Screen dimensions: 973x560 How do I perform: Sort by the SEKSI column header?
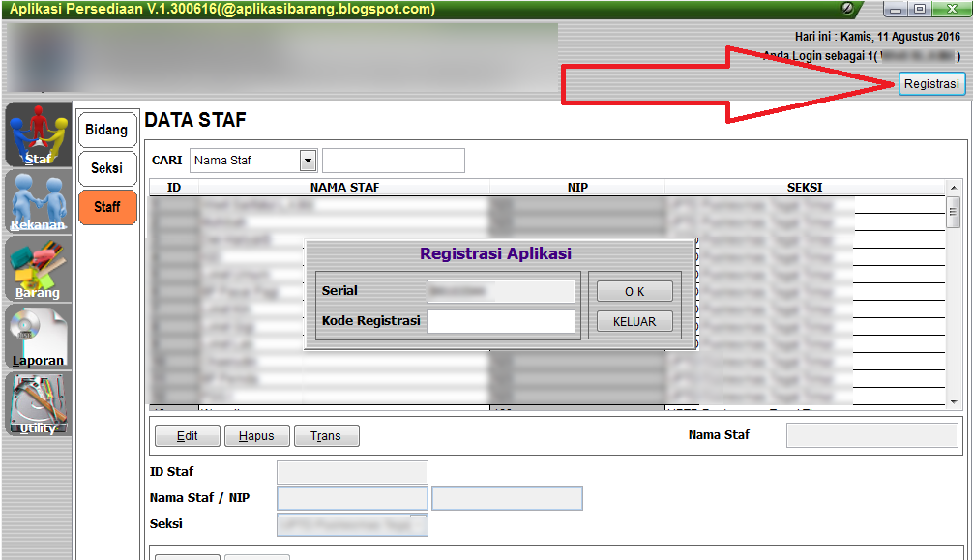tap(805, 187)
